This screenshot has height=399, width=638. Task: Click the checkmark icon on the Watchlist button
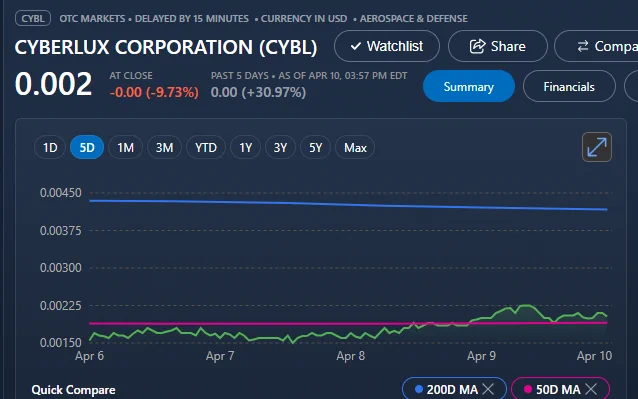(x=356, y=46)
